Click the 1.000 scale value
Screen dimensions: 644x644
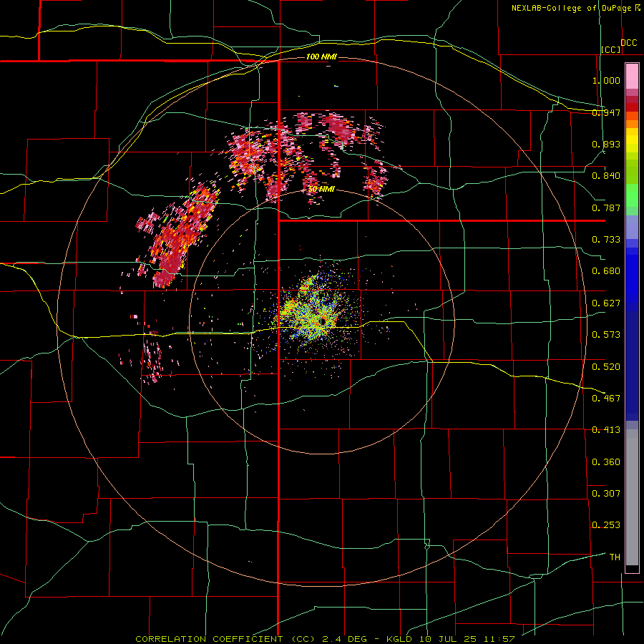[x=606, y=80]
